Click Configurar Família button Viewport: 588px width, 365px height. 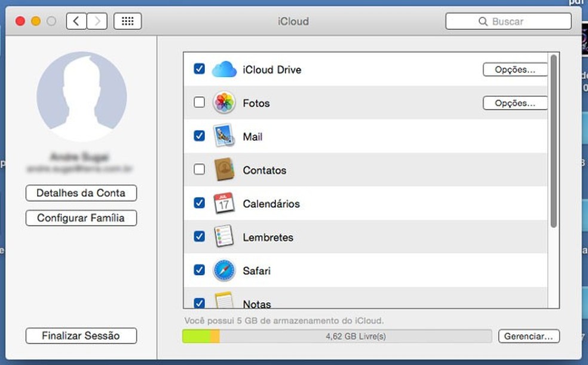[x=81, y=218]
